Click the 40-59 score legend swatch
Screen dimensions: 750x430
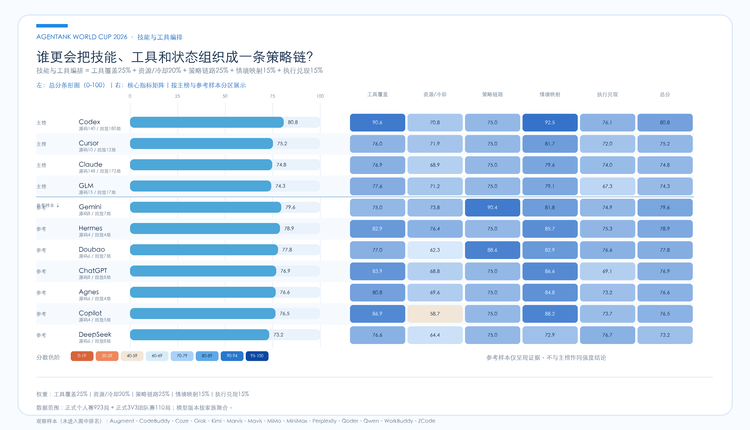[x=132, y=356]
